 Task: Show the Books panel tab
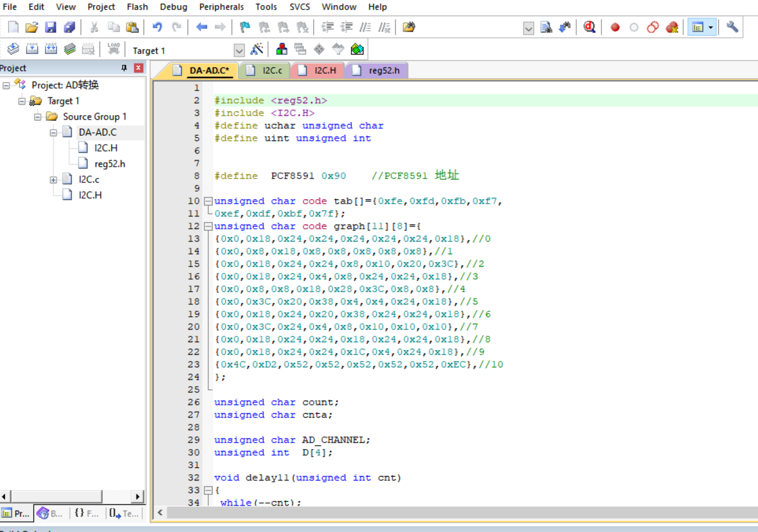[51, 513]
